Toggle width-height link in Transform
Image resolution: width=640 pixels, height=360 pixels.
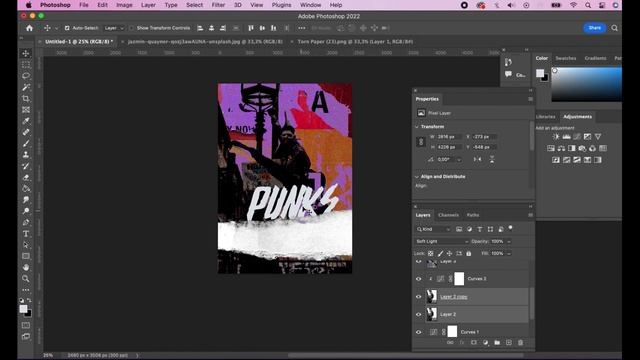[x=421, y=142]
